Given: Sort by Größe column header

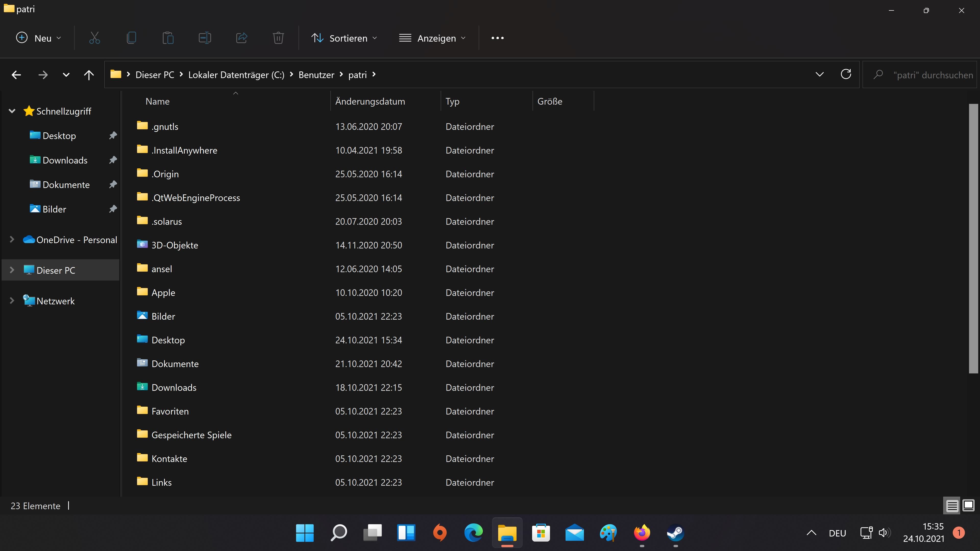Looking at the screenshot, I should (x=563, y=102).
